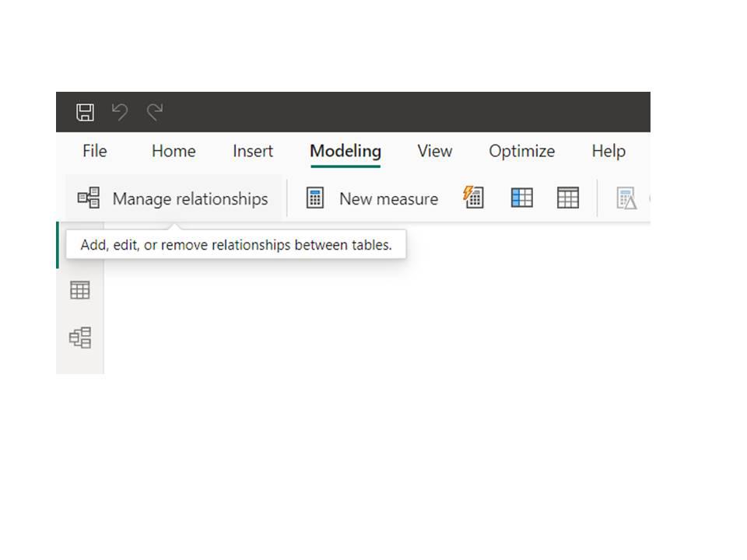The image size is (747, 560).
Task: Create a Quick measure with lightning icon
Action: click(x=474, y=197)
